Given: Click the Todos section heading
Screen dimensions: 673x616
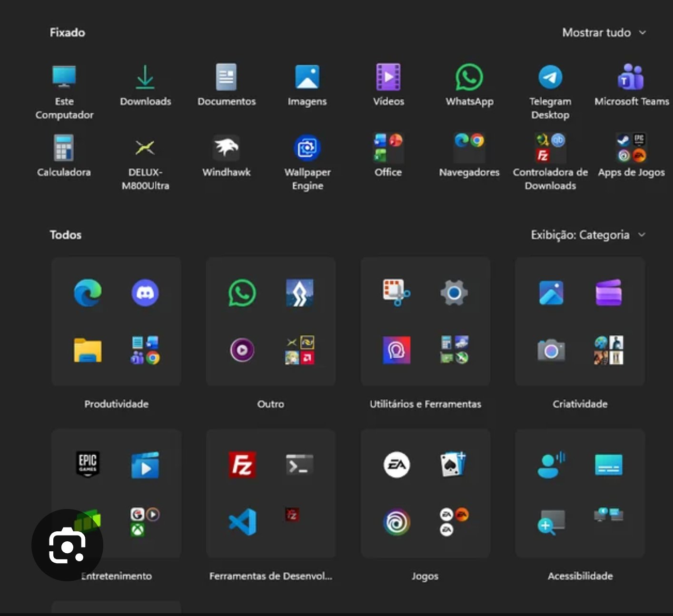Looking at the screenshot, I should [x=65, y=235].
